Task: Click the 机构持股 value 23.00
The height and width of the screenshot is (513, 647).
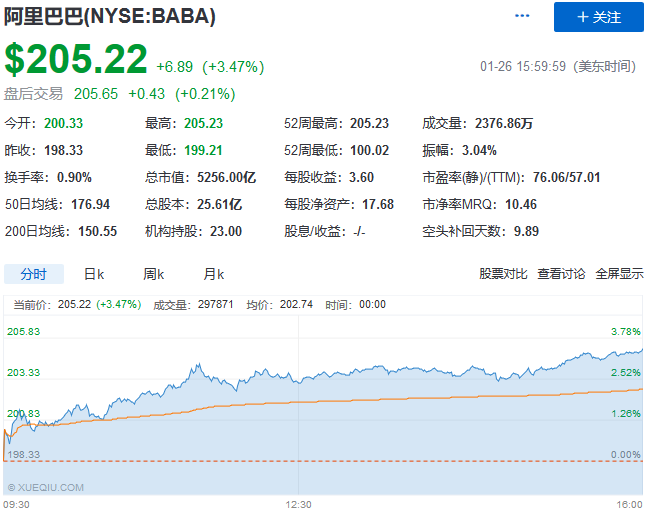Action: [x=226, y=231]
